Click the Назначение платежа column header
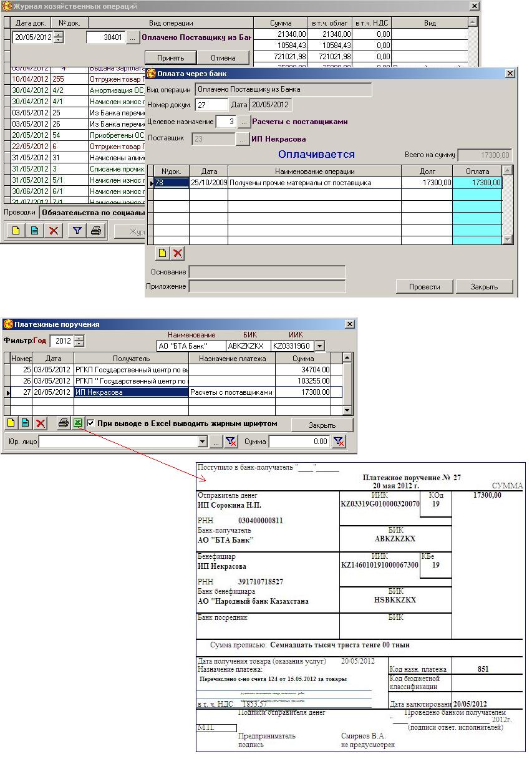 pyautogui.click(x=232, y=359)
